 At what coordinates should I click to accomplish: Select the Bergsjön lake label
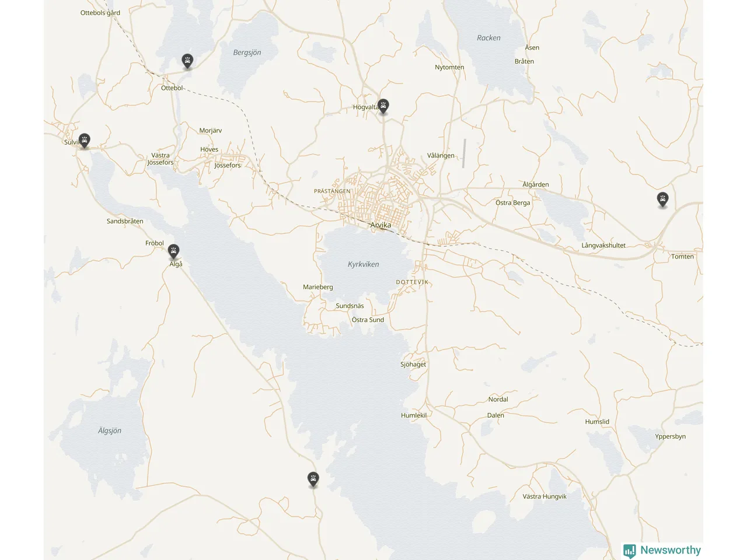click(x=247, y=52)
